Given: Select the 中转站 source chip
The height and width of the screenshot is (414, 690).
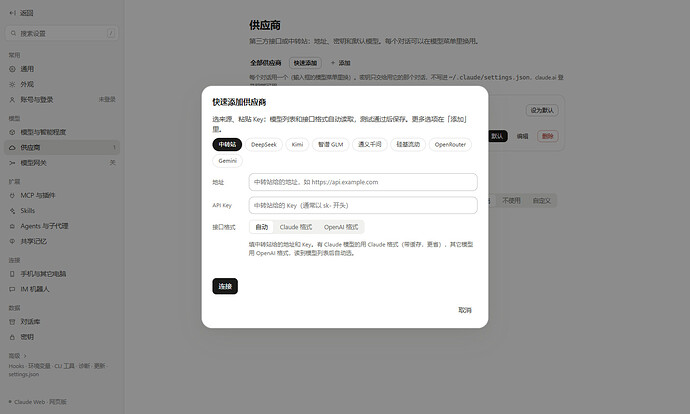Looking at the screenshot, I should (227, 144).
